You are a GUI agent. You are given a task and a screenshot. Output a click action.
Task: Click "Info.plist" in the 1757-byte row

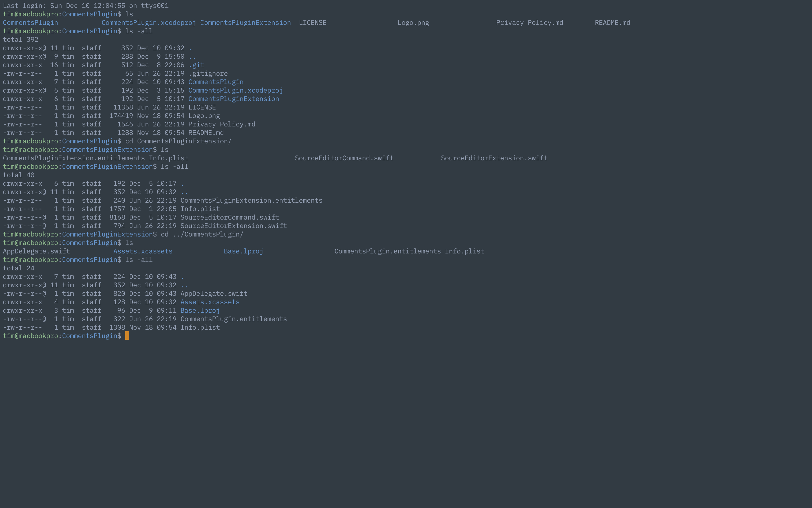[200, 209]
